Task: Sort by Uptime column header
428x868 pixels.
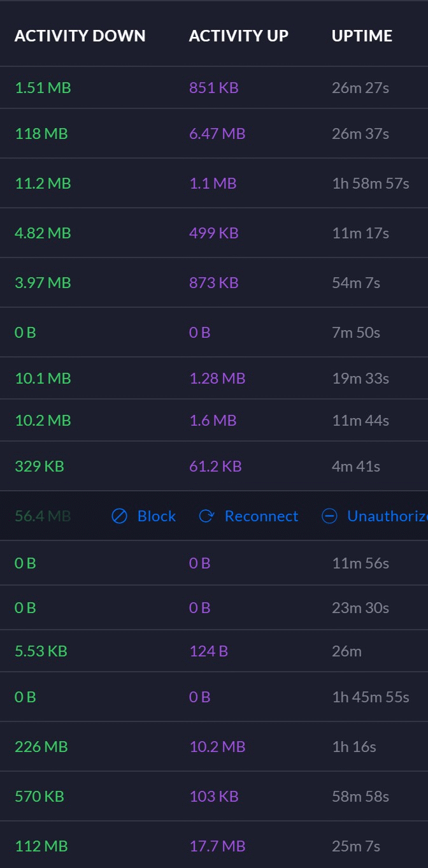Action: click(362, 36)
